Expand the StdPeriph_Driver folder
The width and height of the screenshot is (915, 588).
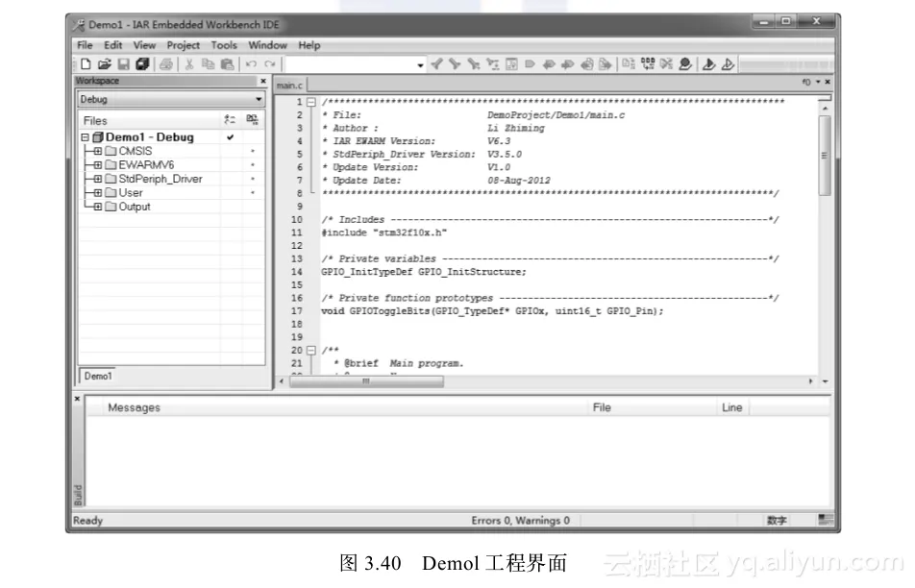point(98,179)
